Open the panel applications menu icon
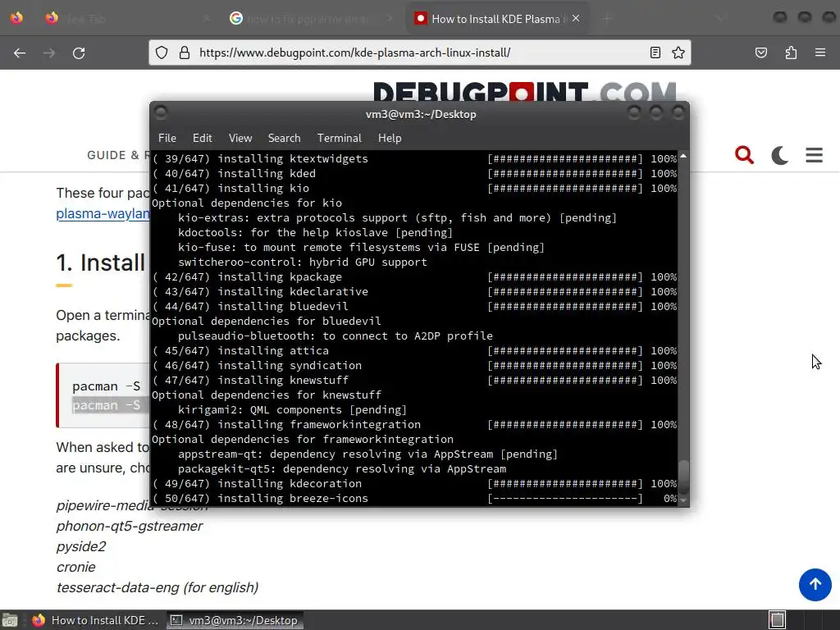The width and height of the screenshot is (840, 630). [x=10, y=620]
